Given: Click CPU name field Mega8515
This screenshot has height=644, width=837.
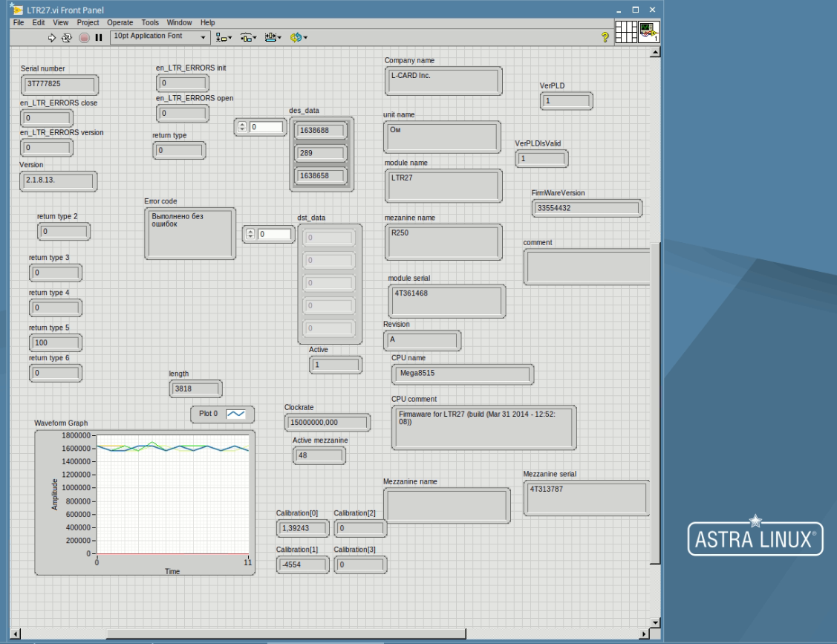Looking at the screenshot, I should point(462,374).
